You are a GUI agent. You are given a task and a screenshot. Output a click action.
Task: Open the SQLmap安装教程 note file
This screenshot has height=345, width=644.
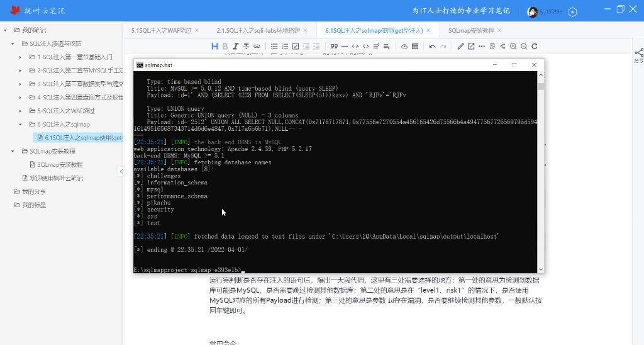[x=60, y=164]
